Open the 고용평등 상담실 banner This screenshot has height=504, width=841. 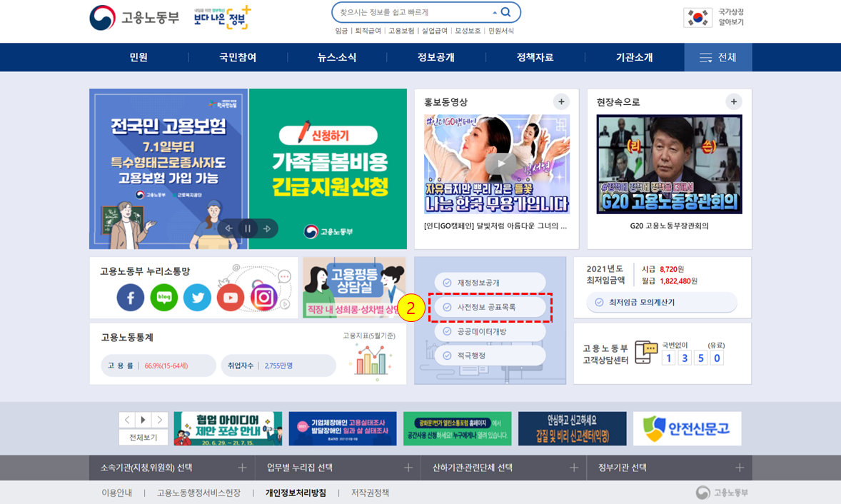(x=354, y=288)
